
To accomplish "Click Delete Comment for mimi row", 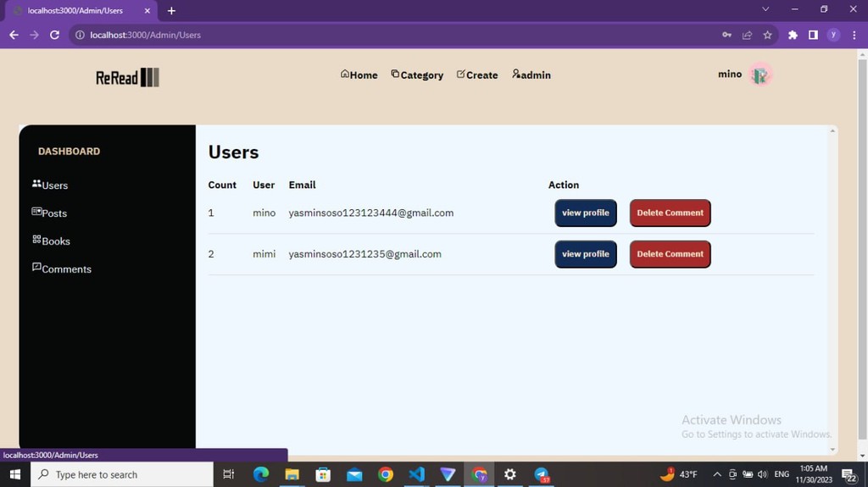I will click(670, 254).
